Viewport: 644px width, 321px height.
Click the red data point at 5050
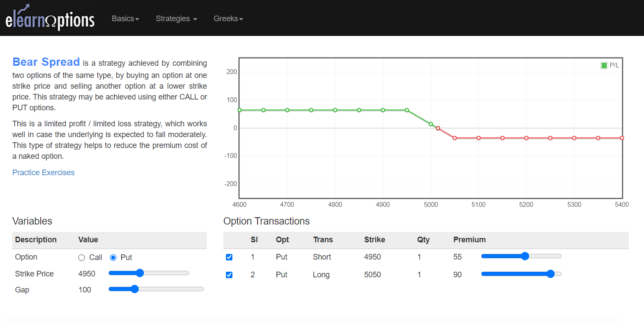(x=454, y=138)
